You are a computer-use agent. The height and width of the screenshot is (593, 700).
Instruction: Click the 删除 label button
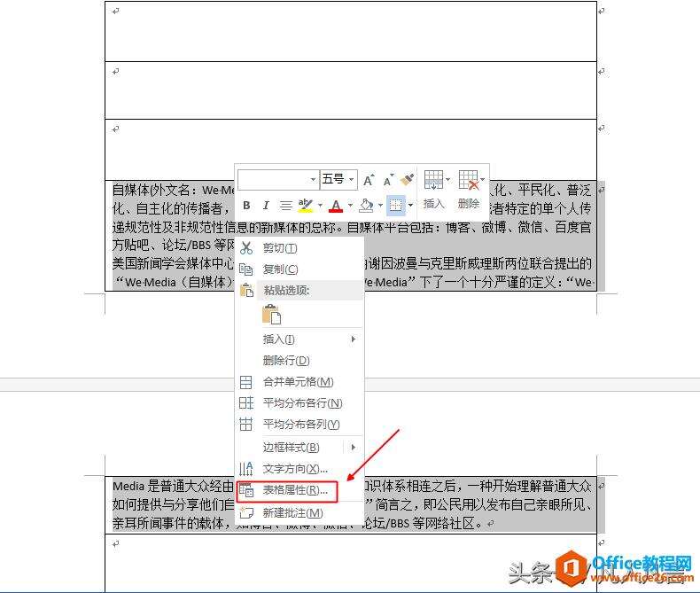tap(469, 204)
